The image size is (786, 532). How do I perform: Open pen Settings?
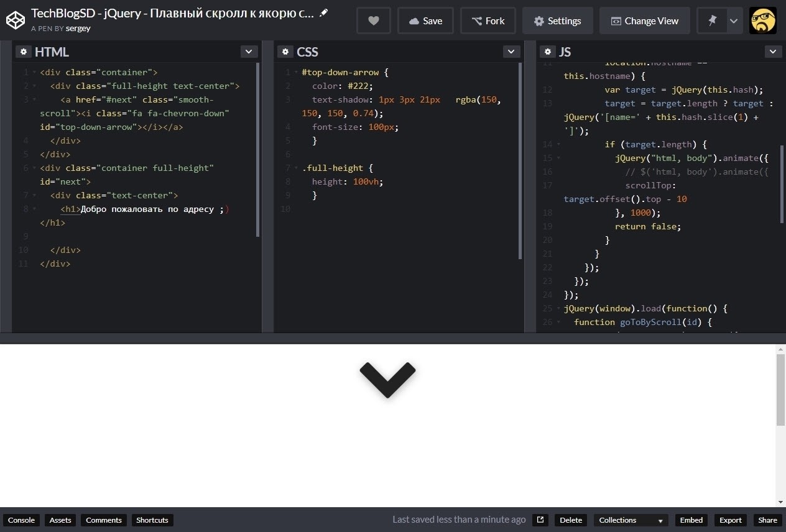pos(557,21)
